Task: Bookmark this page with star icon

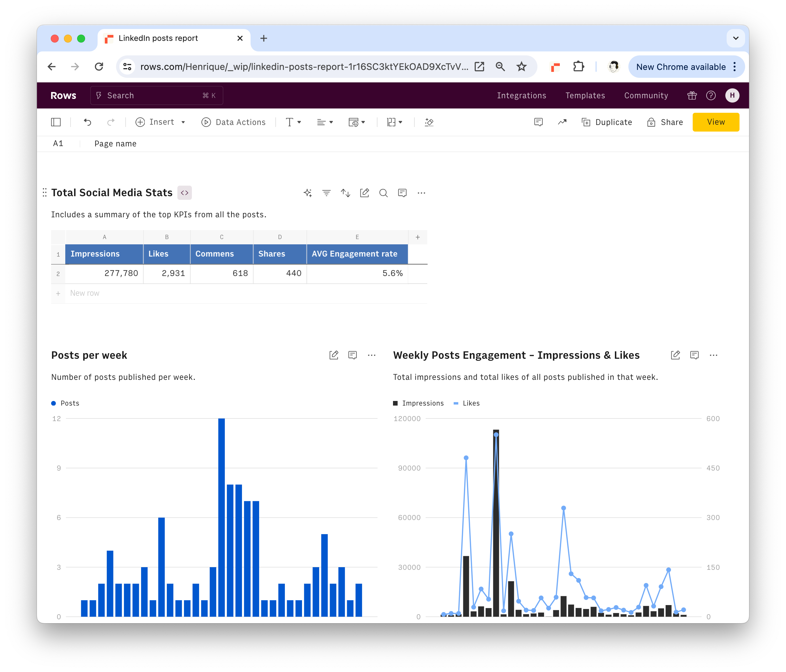Action: click(522, 67)
